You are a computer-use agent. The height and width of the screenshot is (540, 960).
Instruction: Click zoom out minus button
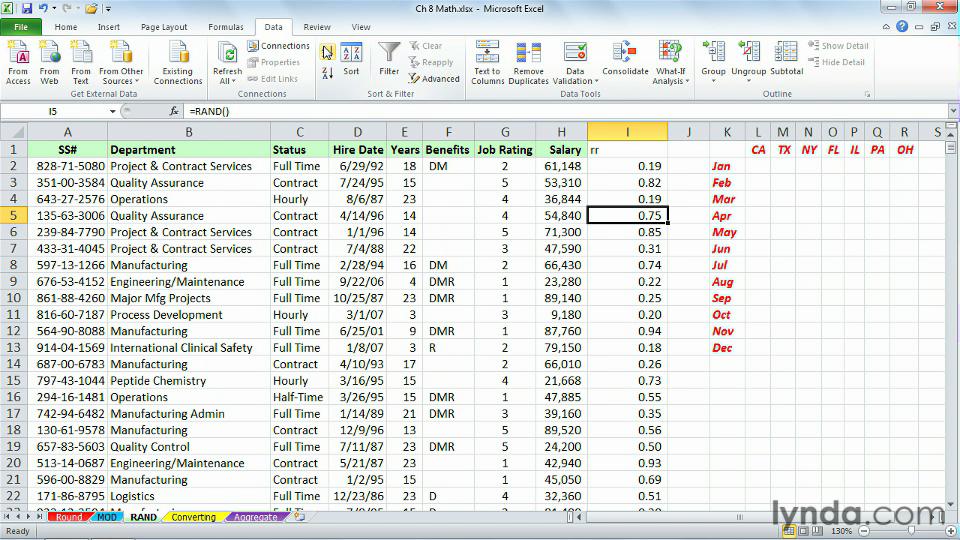pos(864,531)
